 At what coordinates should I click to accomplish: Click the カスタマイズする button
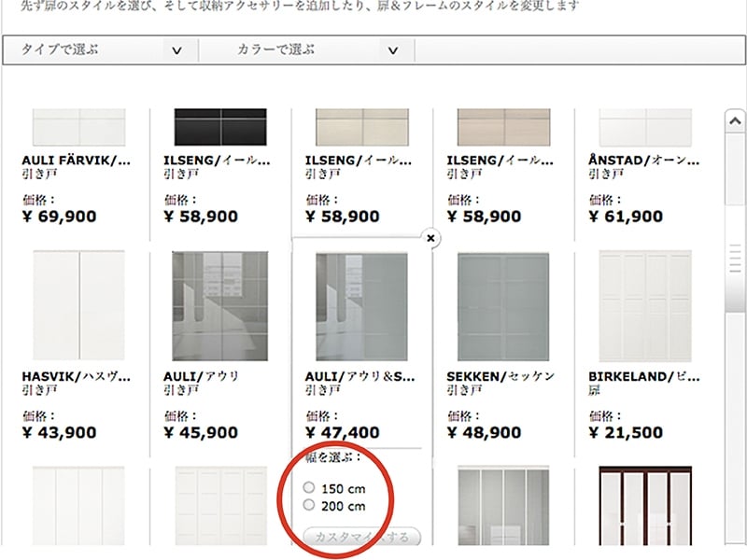click(x=362, y=538)
